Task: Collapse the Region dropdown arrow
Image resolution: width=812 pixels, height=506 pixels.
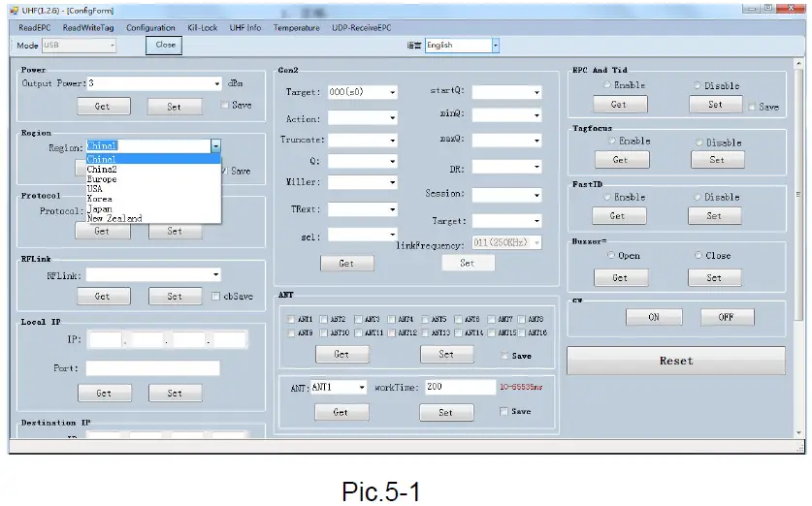Action: tap(216, 146)
